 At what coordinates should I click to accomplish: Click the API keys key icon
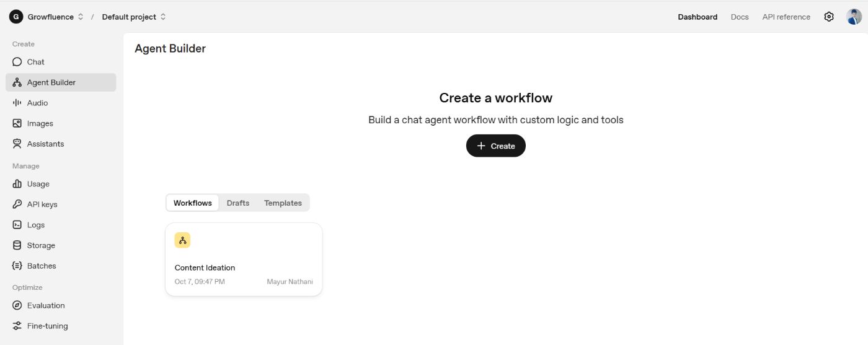pos(17,204)
